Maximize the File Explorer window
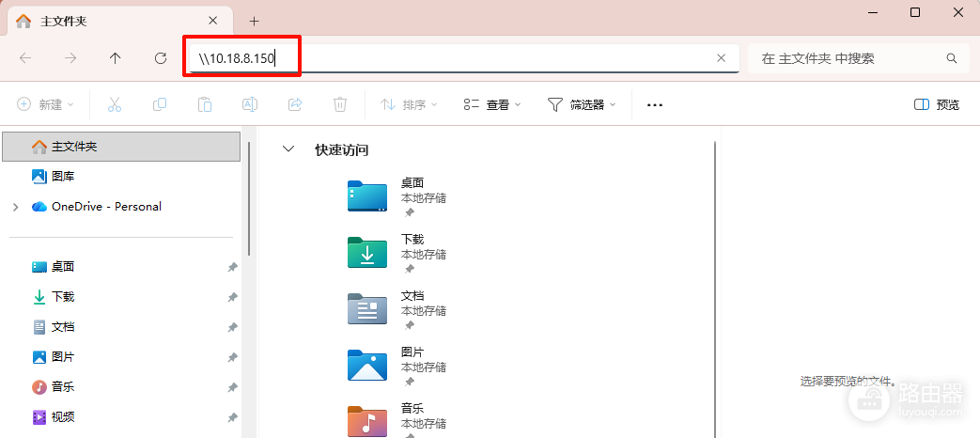 click(915, 12)
